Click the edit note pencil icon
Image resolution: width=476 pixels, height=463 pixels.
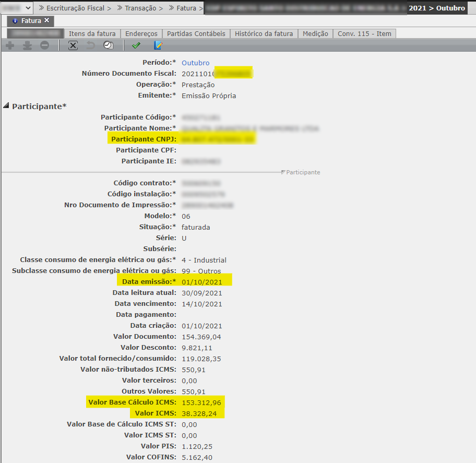158,46
